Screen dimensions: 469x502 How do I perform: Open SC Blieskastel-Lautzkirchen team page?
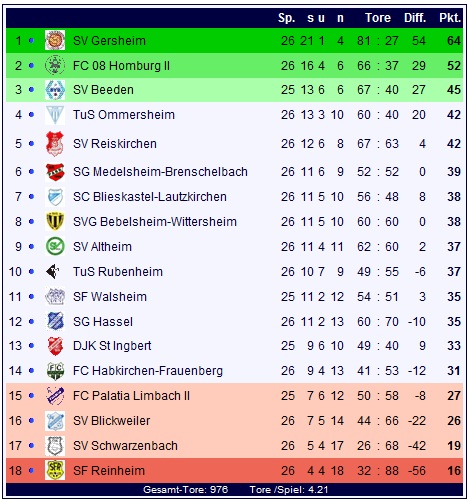[150, 197]
